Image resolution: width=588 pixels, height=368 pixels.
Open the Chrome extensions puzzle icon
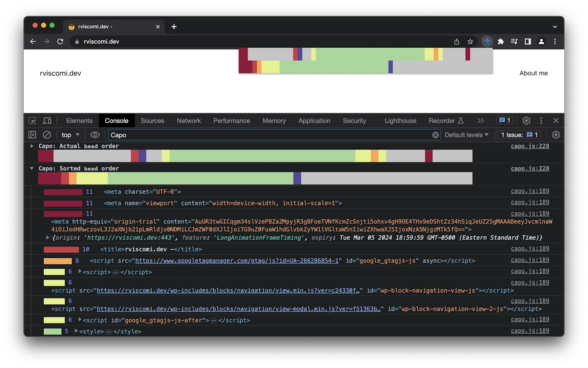coord(501,42)
